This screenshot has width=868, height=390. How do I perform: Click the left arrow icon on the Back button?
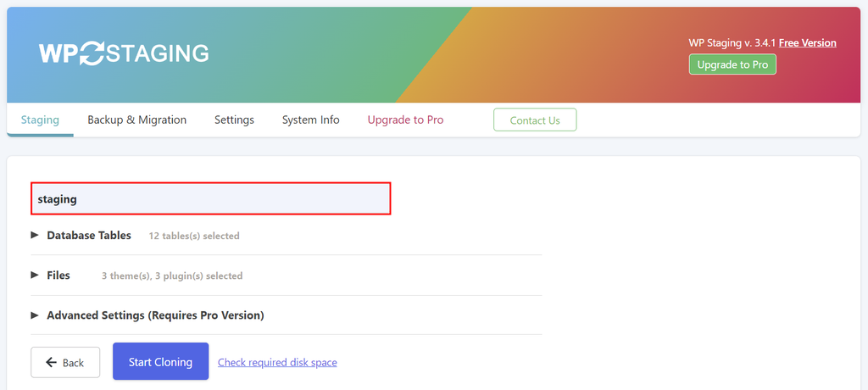pyautogui.click(x=52, y=362)
